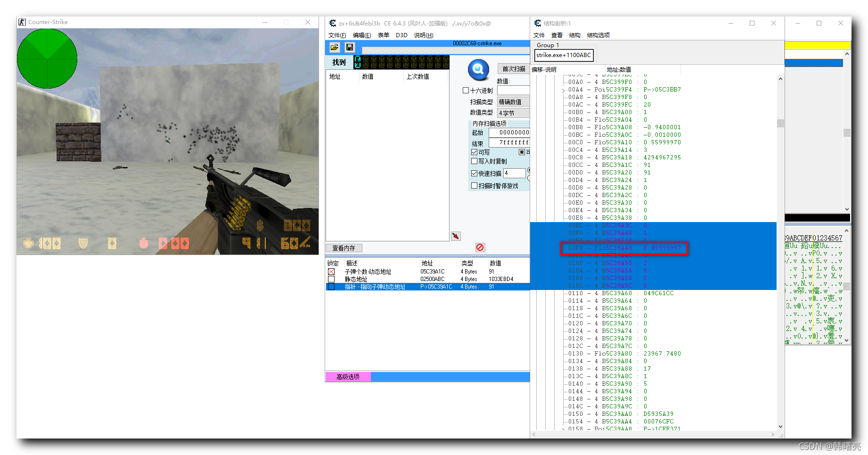The width and height of the screenshot is (868, 455).
Task: Toggle lock box for 子弹个数-动态地址 row
Action: click(x=331, y=272)
